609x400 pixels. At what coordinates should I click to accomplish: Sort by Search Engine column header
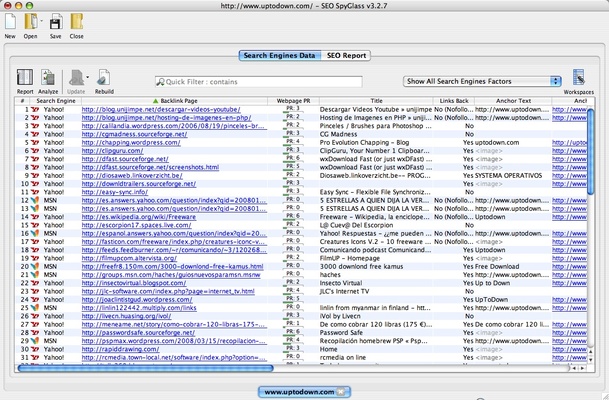[x=56, y=101]
